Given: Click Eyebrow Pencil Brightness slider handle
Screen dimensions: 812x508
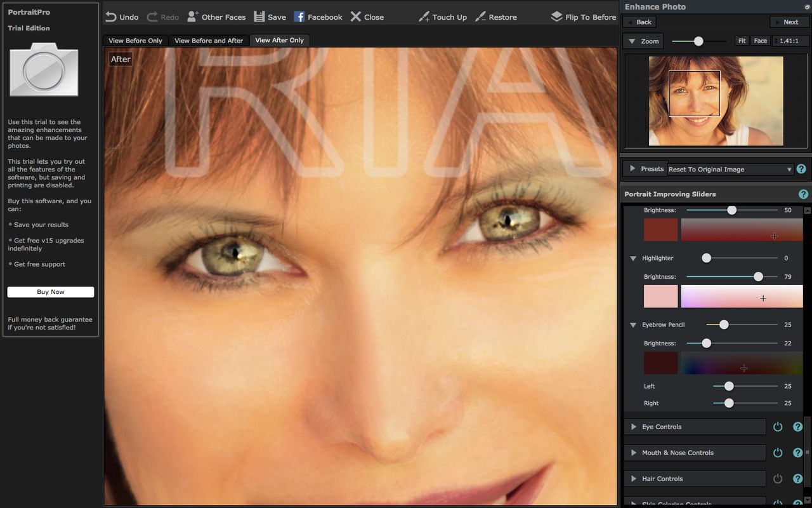Looking at the screenshot, I should click(706, 343).
